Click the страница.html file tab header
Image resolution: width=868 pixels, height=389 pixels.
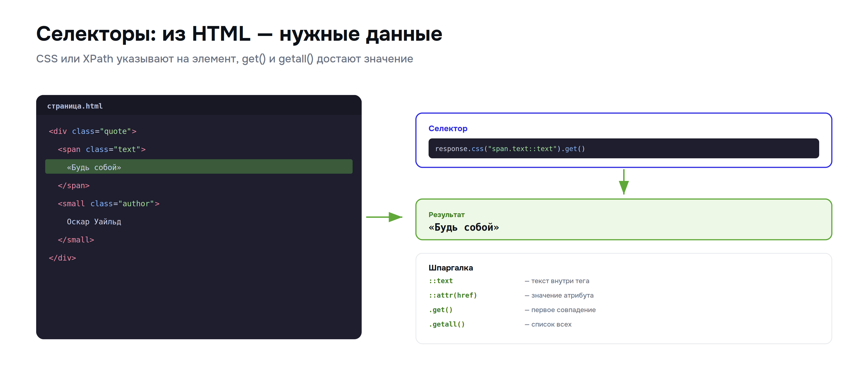199,106
